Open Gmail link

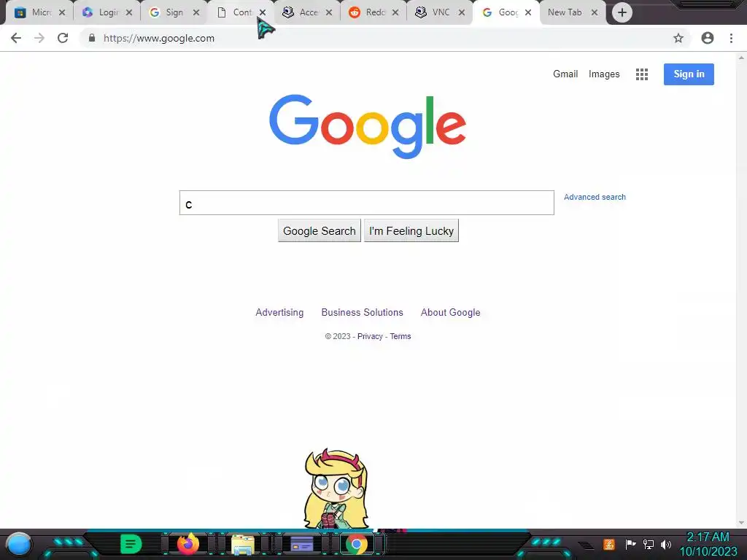565,74
